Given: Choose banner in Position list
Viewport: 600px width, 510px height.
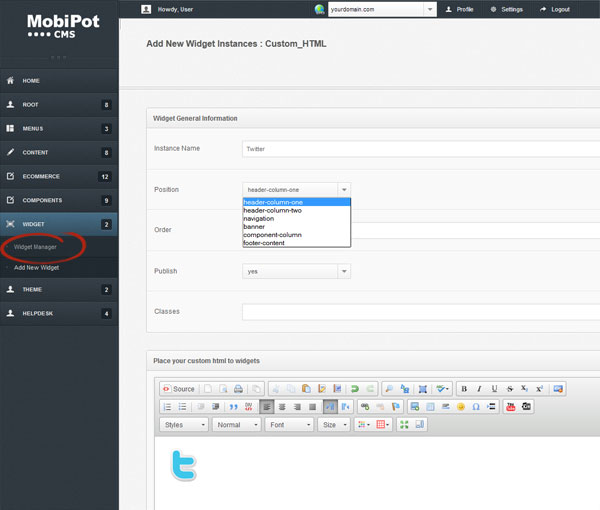Looking at the screenshot, I should [297, 226].
